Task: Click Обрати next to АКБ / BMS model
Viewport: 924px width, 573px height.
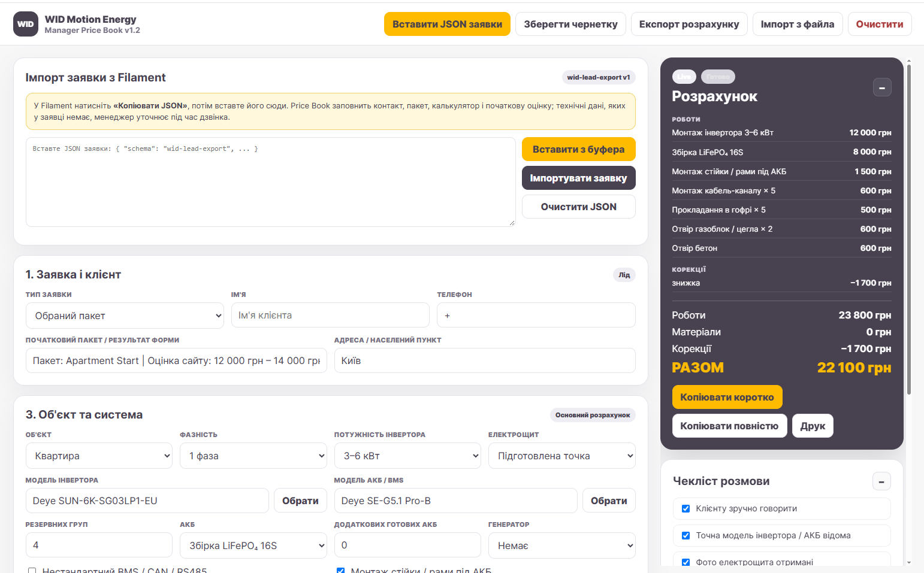Action: [x=609, y=501]
